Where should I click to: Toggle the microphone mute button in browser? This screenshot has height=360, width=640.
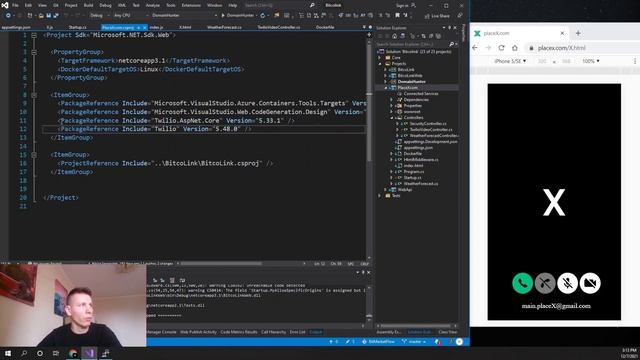point(567,283)
